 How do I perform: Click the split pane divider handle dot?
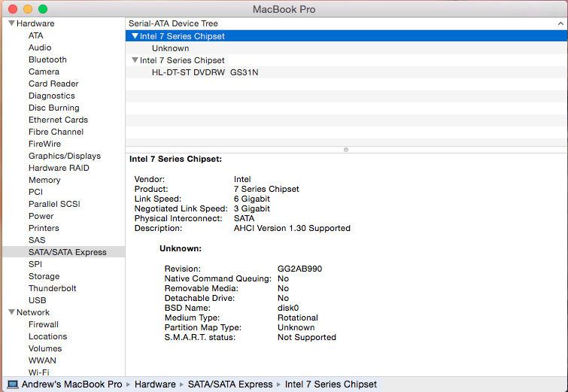tap(346, 150)
